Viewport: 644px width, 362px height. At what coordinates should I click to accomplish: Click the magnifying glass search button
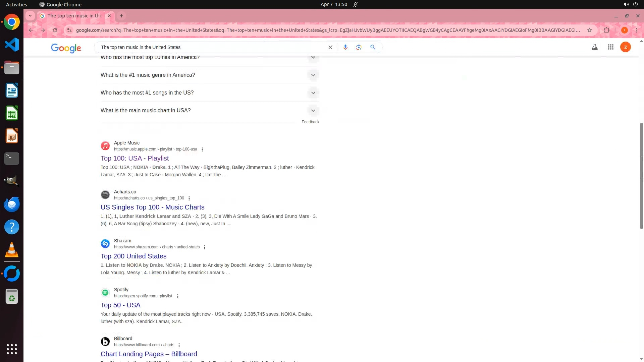click(373, 47)
